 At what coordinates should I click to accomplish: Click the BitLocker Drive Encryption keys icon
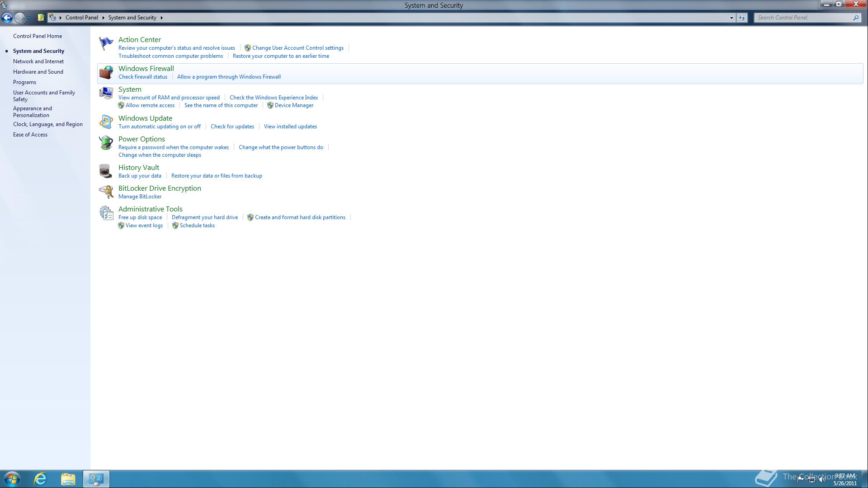click(x=106, y=192)
